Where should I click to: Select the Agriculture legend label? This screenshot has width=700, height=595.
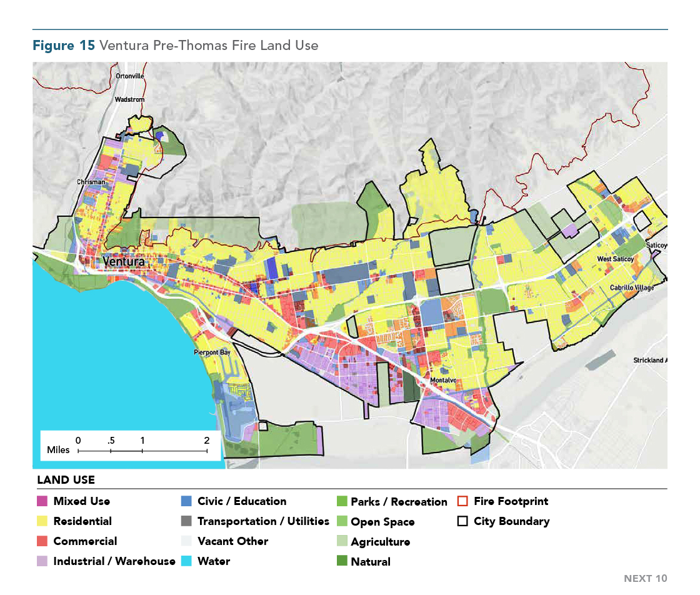[x=380, y=542]
